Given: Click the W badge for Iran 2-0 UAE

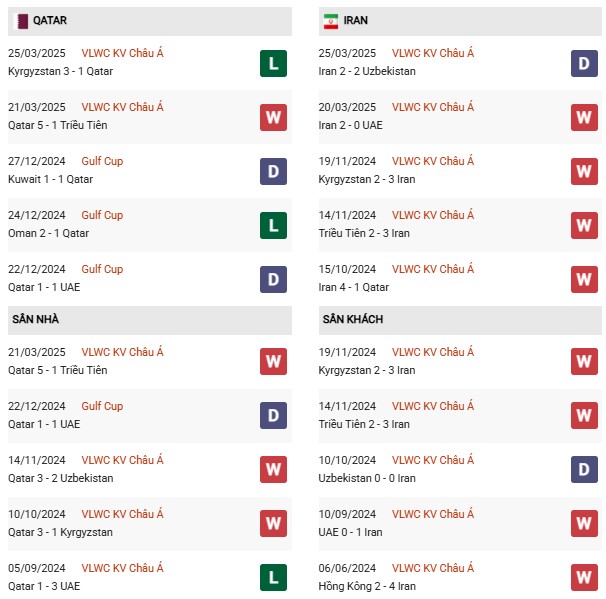Looking at the screenshot, I should click(x=584, y=117).
